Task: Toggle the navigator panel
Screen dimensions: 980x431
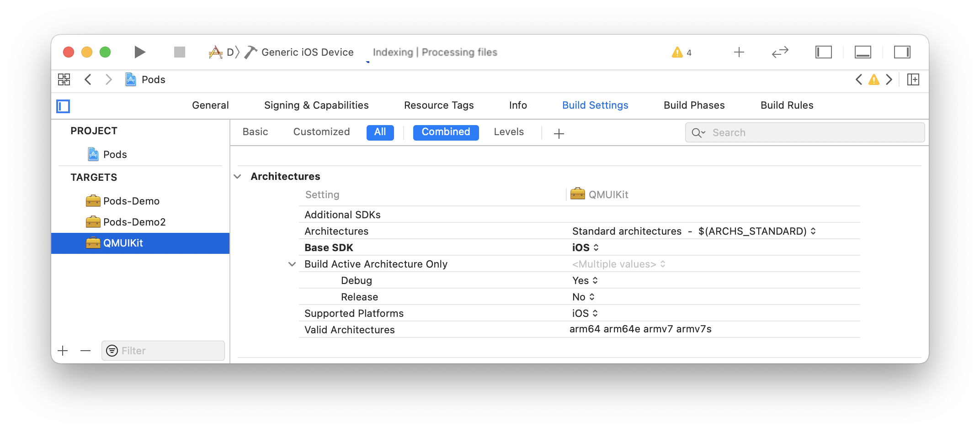Action: 824,52
